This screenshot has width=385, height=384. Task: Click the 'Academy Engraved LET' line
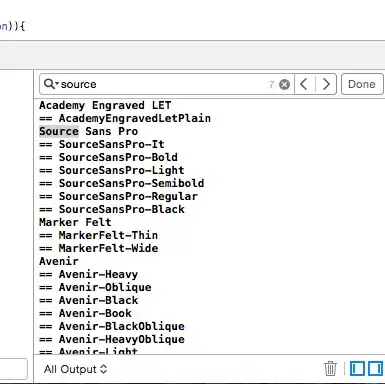coord(105,105)
